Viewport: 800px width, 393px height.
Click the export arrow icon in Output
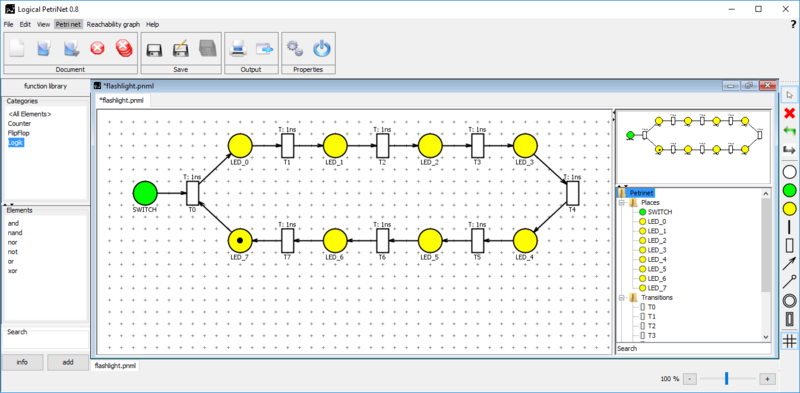pos(265,49)
